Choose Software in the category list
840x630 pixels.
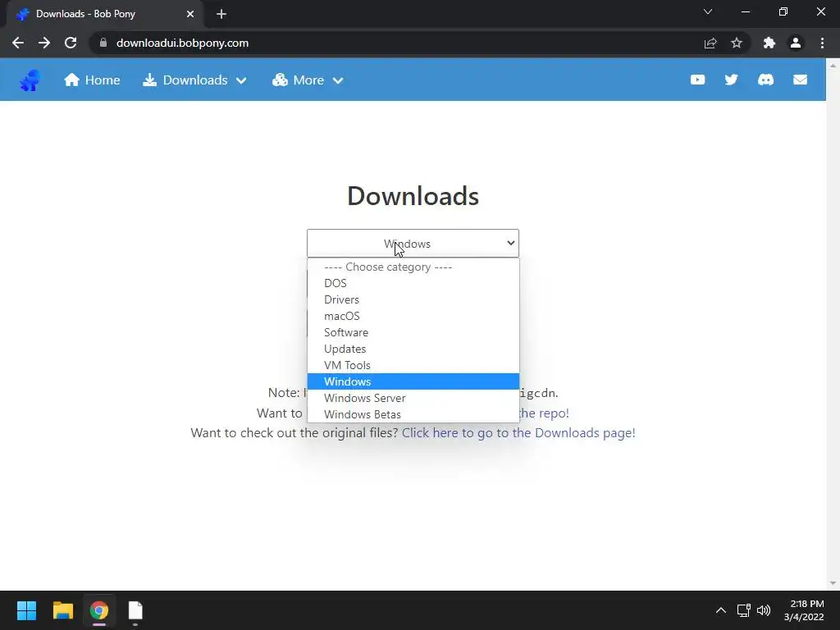click(413, 332)
